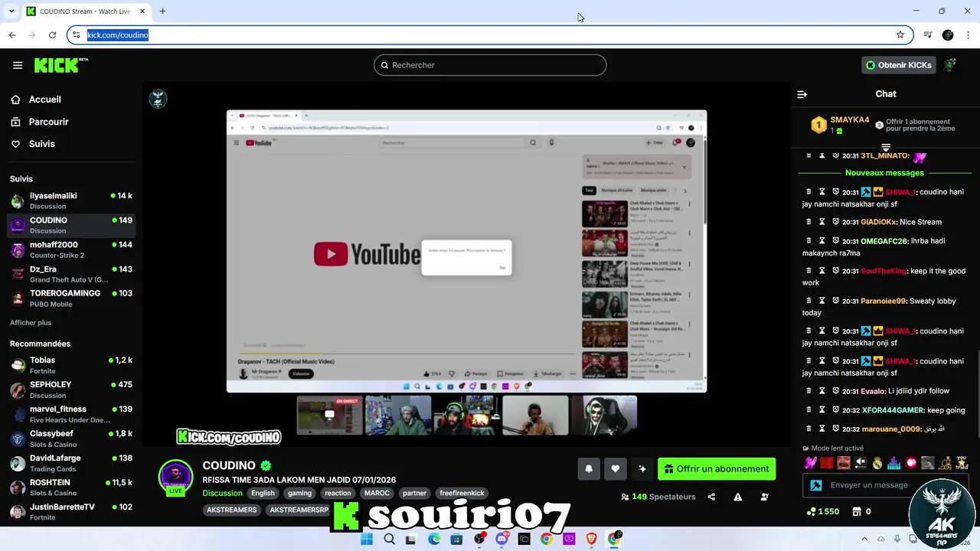Screen dimensions: 980x551
Task: Click username GIADiOKx in chat
Action: (x=878, y=222)
